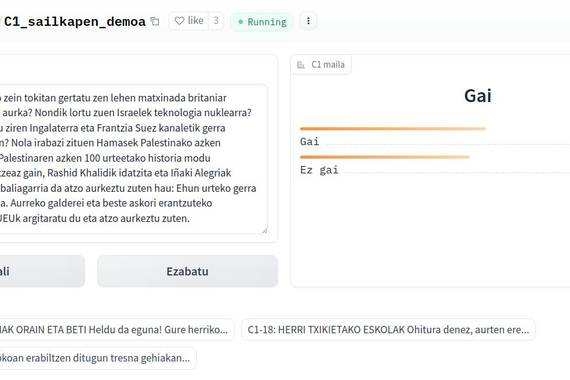570x380 pixels.
Task: Open the like count showing 3
Action: 216,21
